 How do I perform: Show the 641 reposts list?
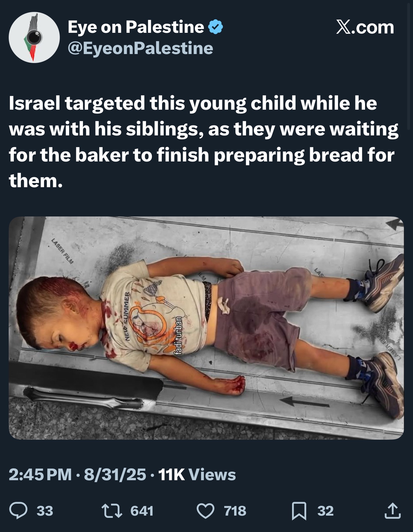(x=142, y=511)
